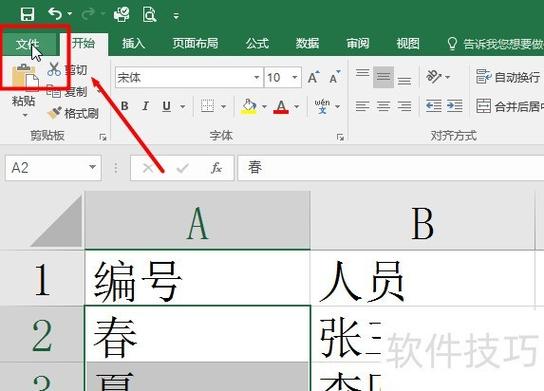The image size is (544, 391).
Task: Open the 剪贴板 dialog launcher
Action: pos(103,137)
